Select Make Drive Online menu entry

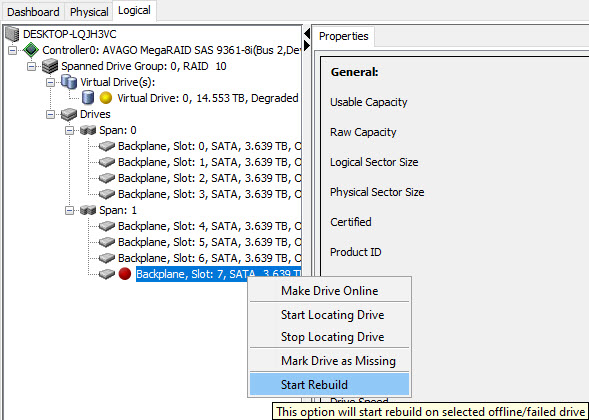coord(329,290)
